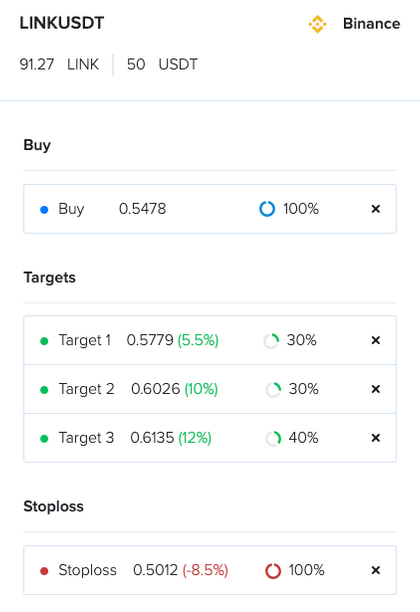This screenshot has width=420, height=612.
Task: Click the red 100% ring on Stoploss
Action: pyautogui.click(x=273, y=571)
